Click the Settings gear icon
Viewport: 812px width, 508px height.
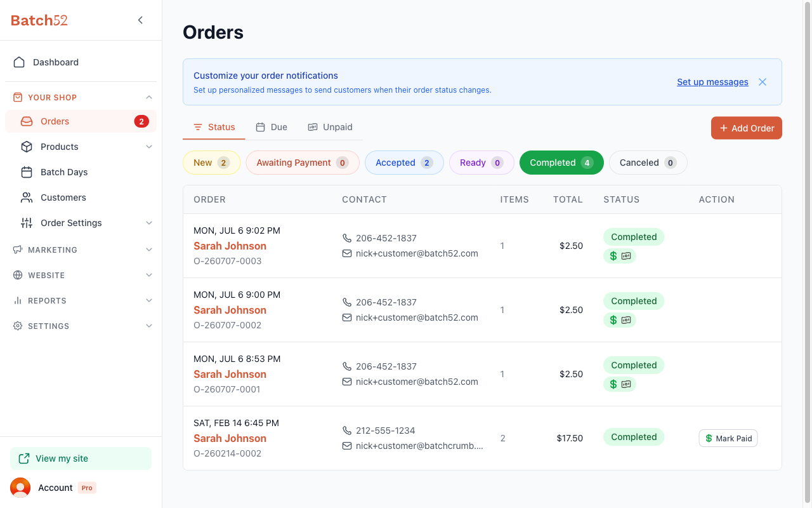tap(18, 326)
